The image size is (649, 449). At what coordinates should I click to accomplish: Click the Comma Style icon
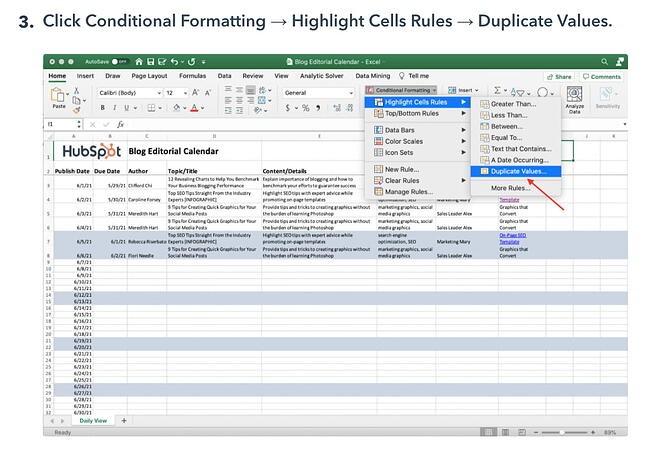click(318, 108)
